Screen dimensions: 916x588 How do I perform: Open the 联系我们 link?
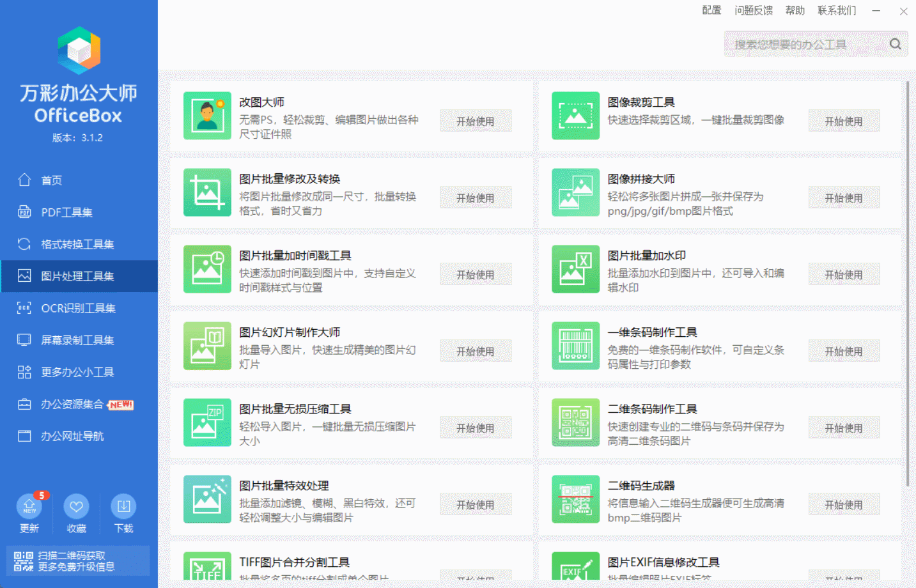pos(837,10)
